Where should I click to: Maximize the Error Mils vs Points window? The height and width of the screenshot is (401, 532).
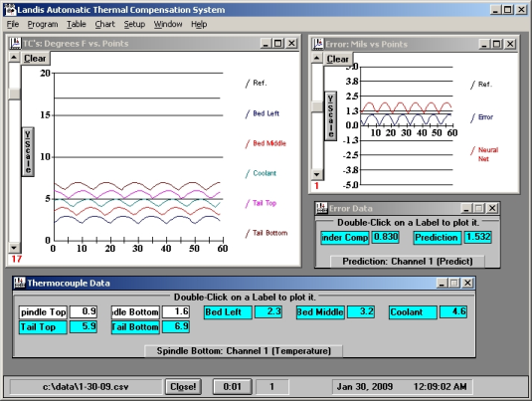[496, 44]
